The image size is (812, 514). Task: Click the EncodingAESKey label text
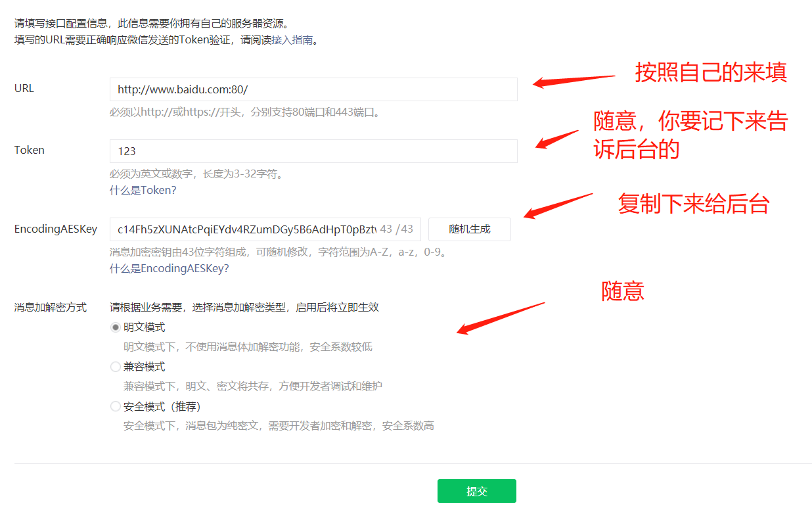coord(56,229)
